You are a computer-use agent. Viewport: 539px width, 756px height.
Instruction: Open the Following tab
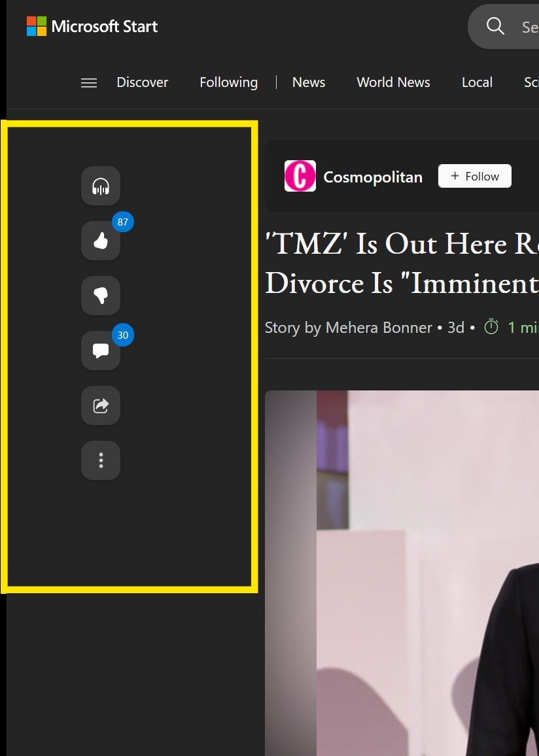(x=228, y=82)
